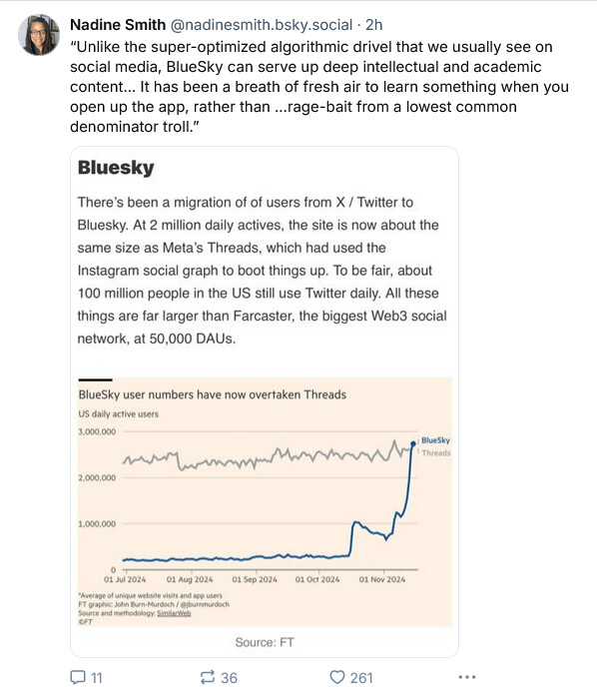Viewport: 597px width, 700px height.
Task: Open the reply speech bubble icon
Action: tap(78, 677)
